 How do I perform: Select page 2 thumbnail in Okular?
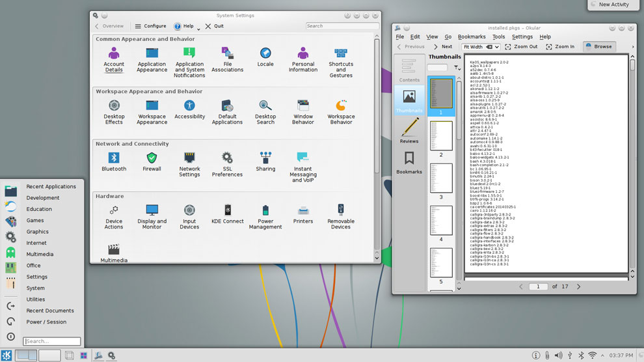[441, 135]
